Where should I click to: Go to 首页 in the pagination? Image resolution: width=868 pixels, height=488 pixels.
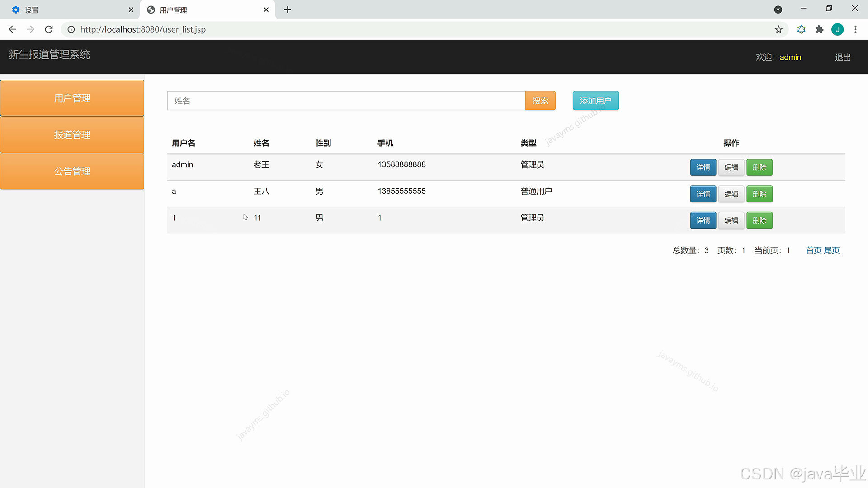tap(814, 250)
